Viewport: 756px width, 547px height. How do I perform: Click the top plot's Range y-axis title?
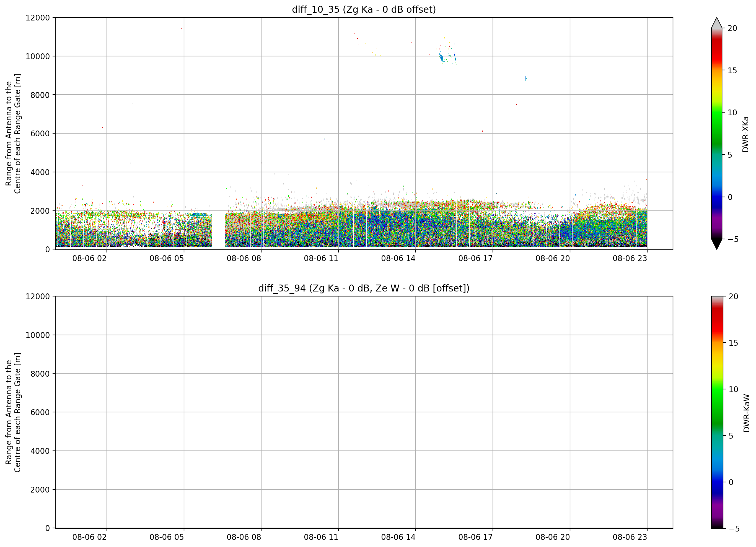point(13,134)
